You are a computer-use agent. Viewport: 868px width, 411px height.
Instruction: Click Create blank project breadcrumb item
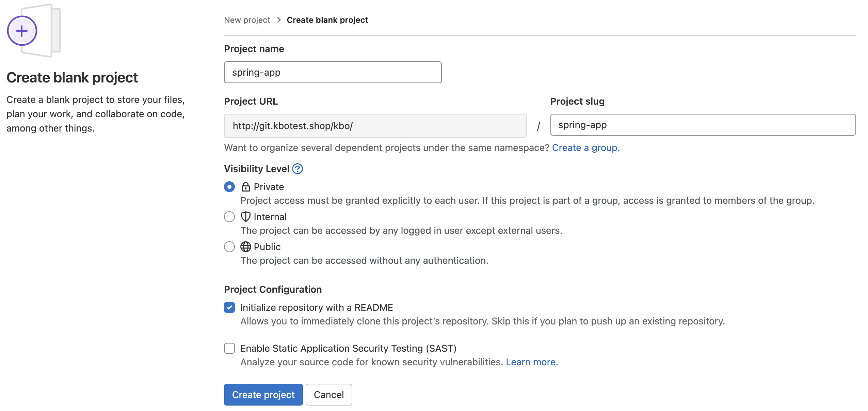pos(327,20)
